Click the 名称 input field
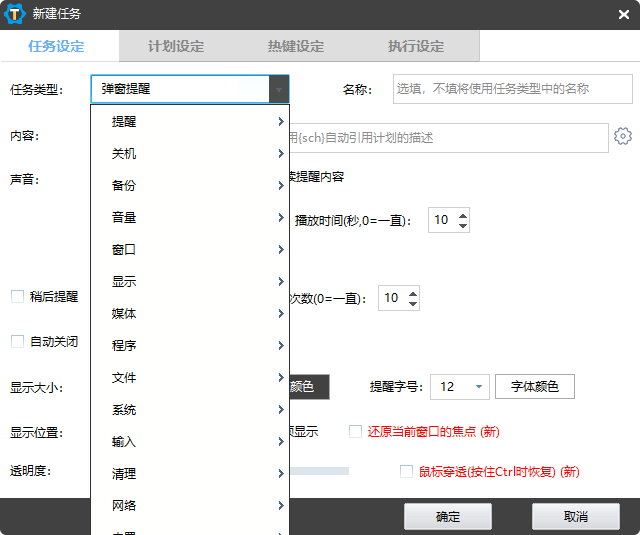Screen dimensions: 640x535 coord(512,89)
